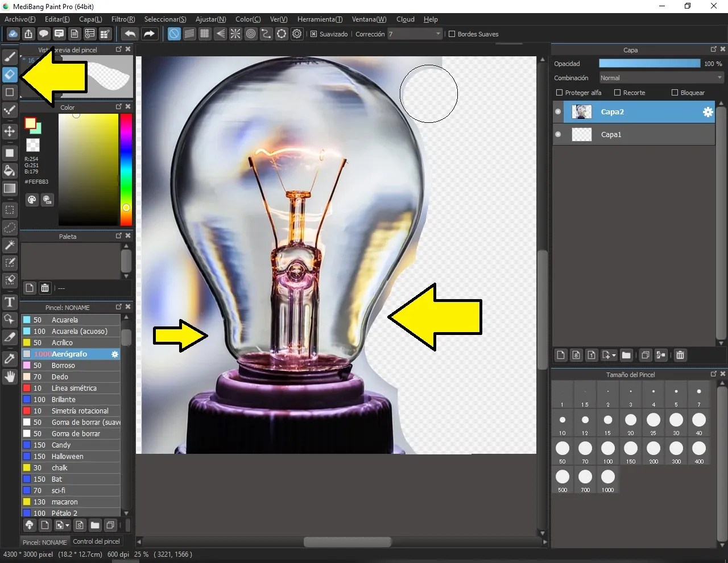Viewport: 728px width, 563px height.
Task: Select the Brush tool
Action: [10, 57]
